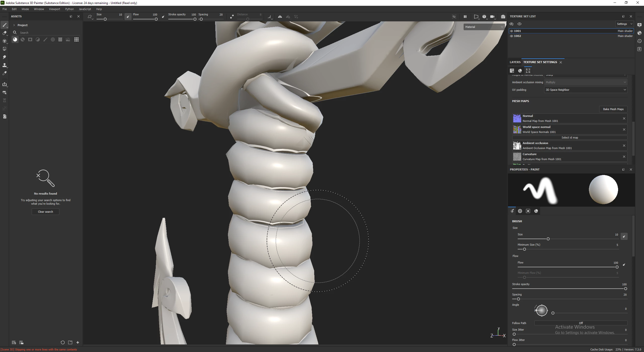This screenshot has height=352, width=644.
Task: Select the Polygon fill tool
Action: [4, 49]
